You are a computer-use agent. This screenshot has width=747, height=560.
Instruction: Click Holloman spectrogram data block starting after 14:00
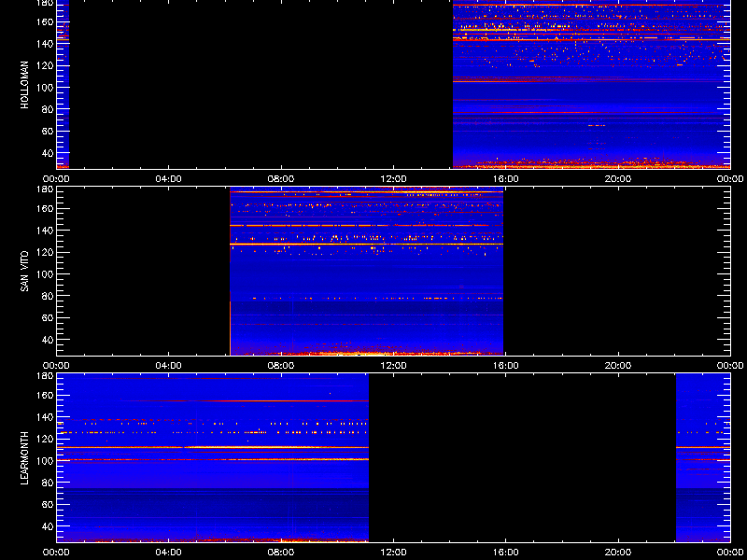coord(591,85)
